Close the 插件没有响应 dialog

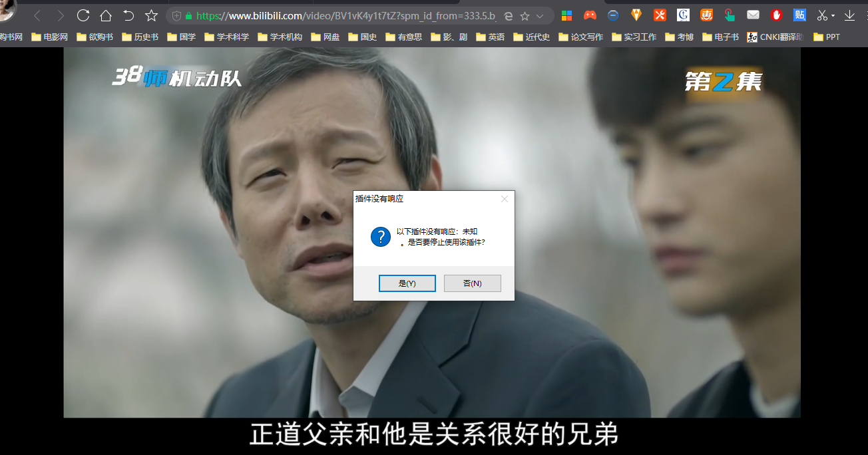(x=505, y=199)
